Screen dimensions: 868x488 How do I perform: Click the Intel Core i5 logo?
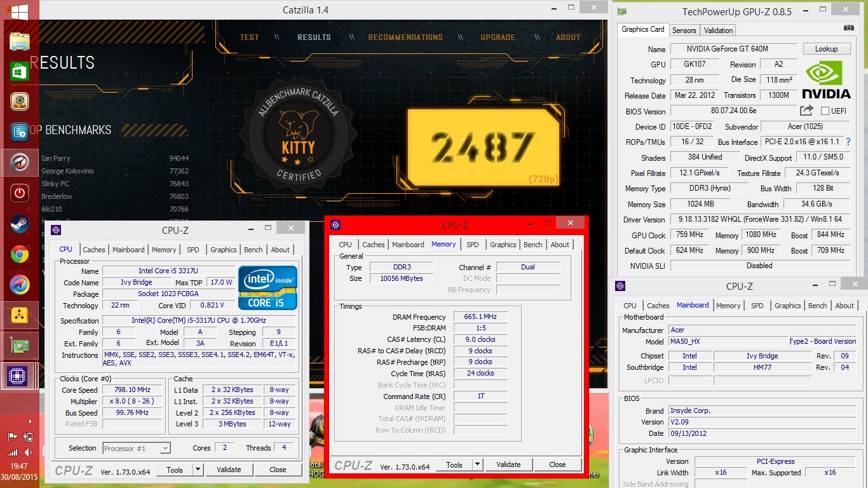point(268,287)
